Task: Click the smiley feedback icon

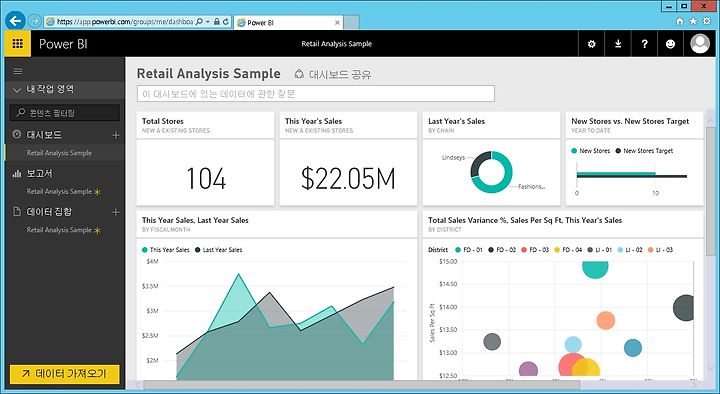Action: tap(670, 44)
